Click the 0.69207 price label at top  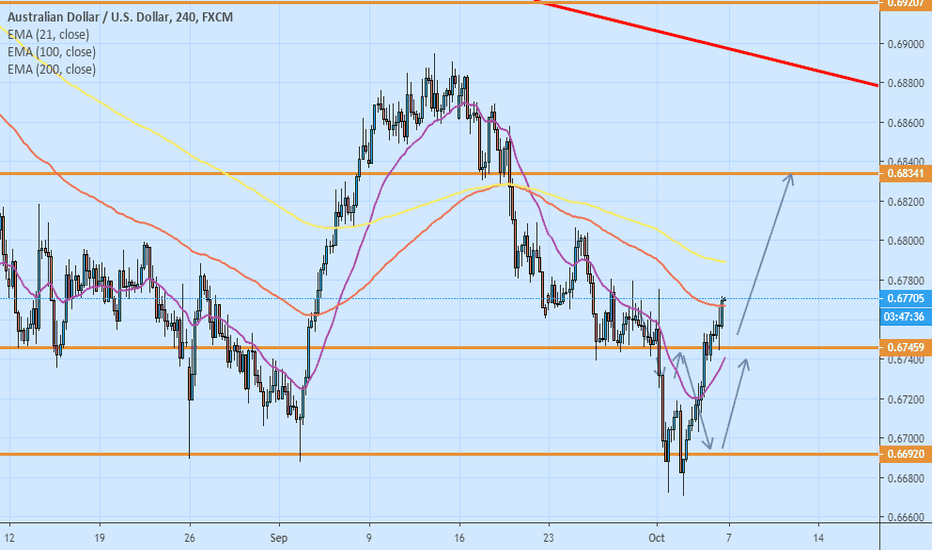pyautogui.click(x=905, y=3)
